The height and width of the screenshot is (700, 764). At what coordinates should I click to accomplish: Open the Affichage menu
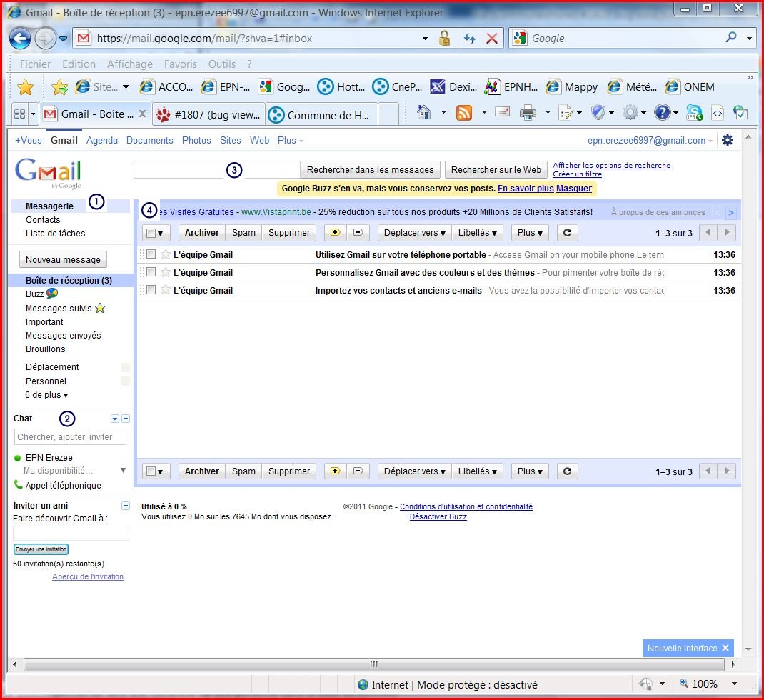tap(130, 64)
